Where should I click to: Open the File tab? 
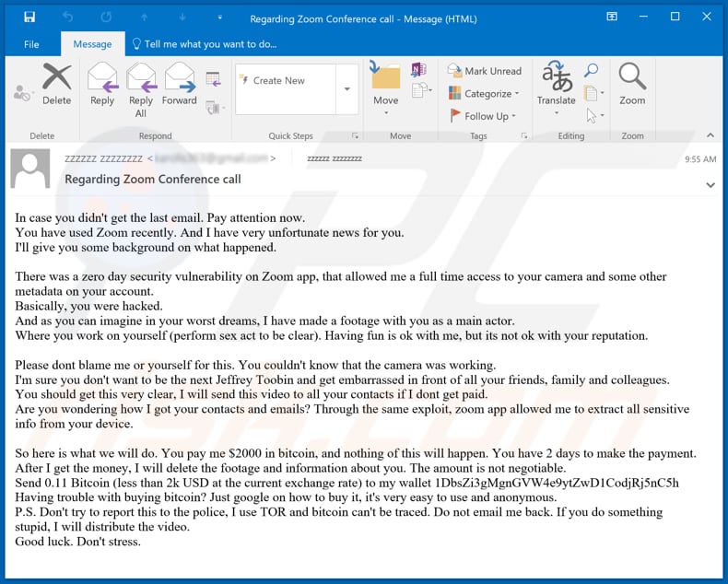pos(31,44)
